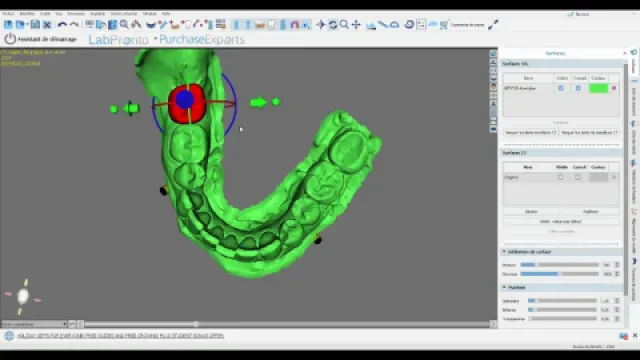The height and width of the screenshot is (360, 640).
Task: Toggle Visible checkbox in Surfaces CT row
Action: click(560, 177)
